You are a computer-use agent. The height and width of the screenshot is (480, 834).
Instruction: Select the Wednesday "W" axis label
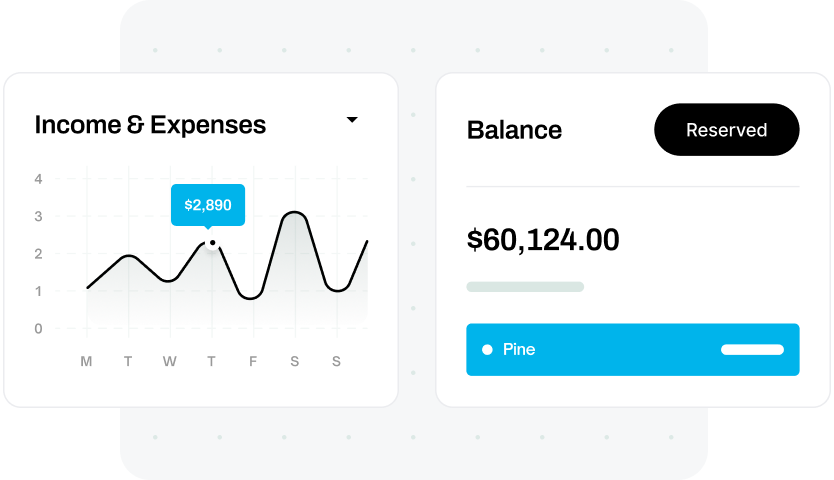[x=170, y=362]
